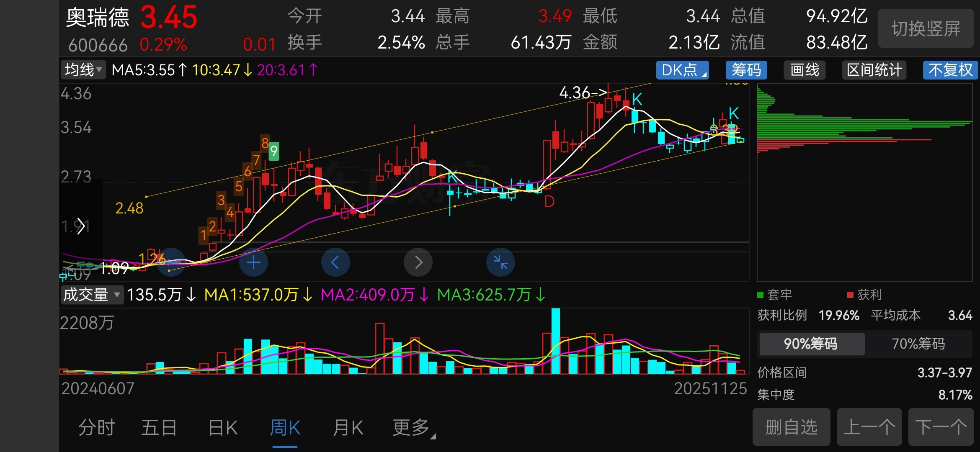Screen dimensions: 980x452
Task: Tap the zoom-in plus circle icon
Action: pyautogui.click(x=253, y=262)
